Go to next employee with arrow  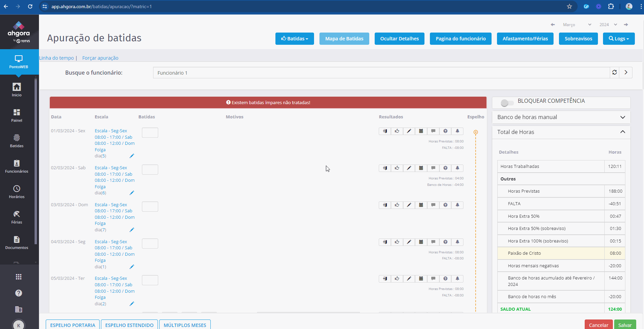point(626,73)
